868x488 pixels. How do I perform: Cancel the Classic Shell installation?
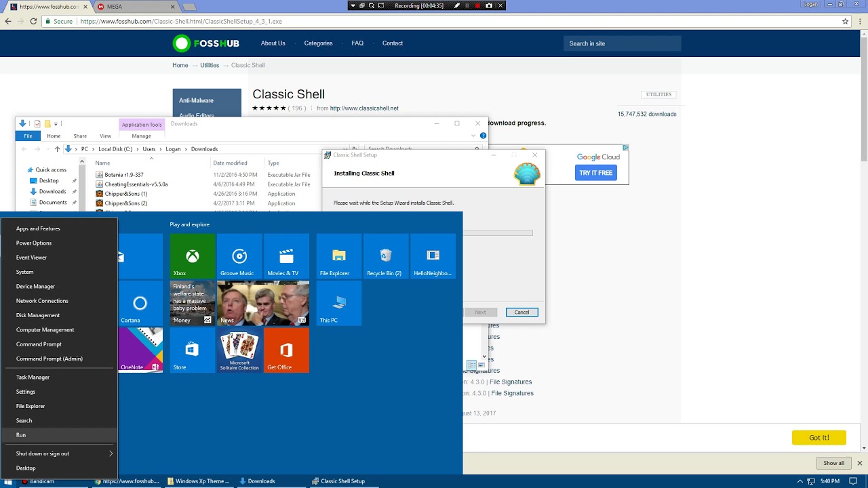pos(521,312)
